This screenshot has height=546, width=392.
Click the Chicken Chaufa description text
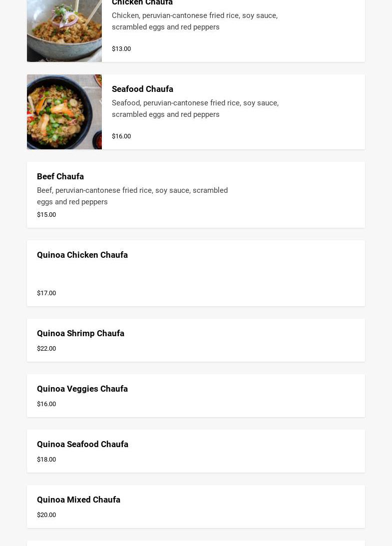click(194, 21)
